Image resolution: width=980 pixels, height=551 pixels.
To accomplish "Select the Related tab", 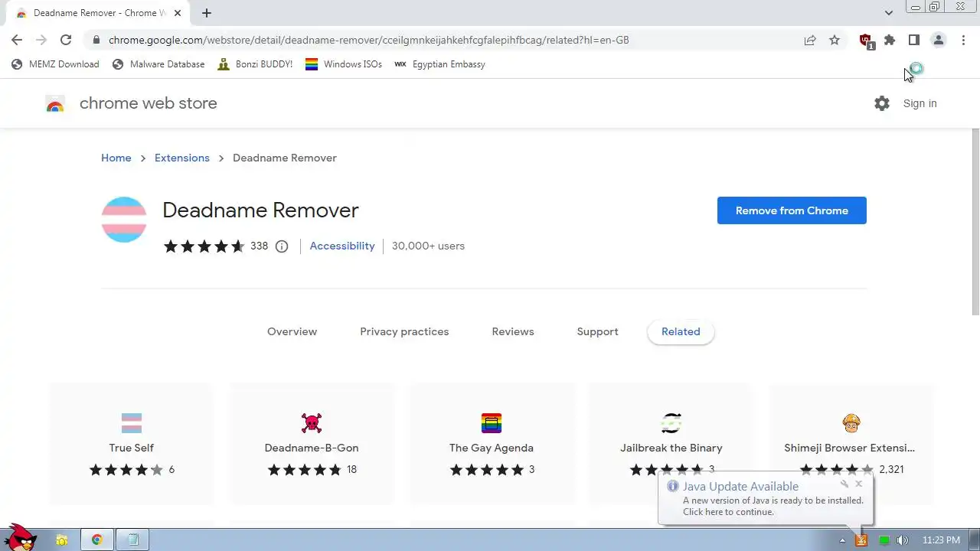I will [681, 331].
